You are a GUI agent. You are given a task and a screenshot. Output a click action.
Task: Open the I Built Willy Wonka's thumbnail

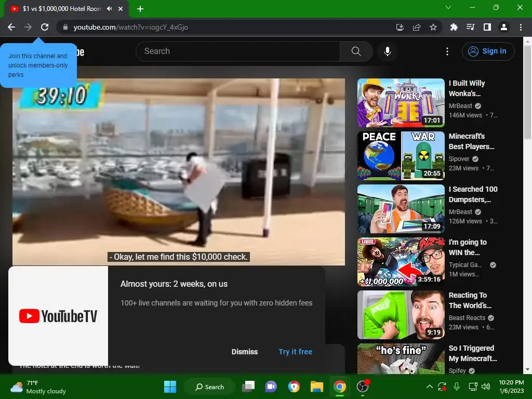(401, 103)
